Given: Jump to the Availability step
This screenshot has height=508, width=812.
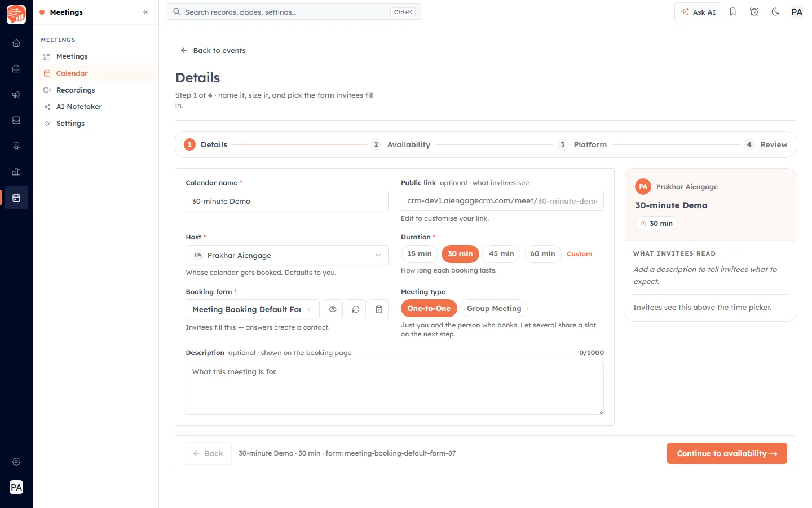Looking at the screenshot, I should pos(401,144).
